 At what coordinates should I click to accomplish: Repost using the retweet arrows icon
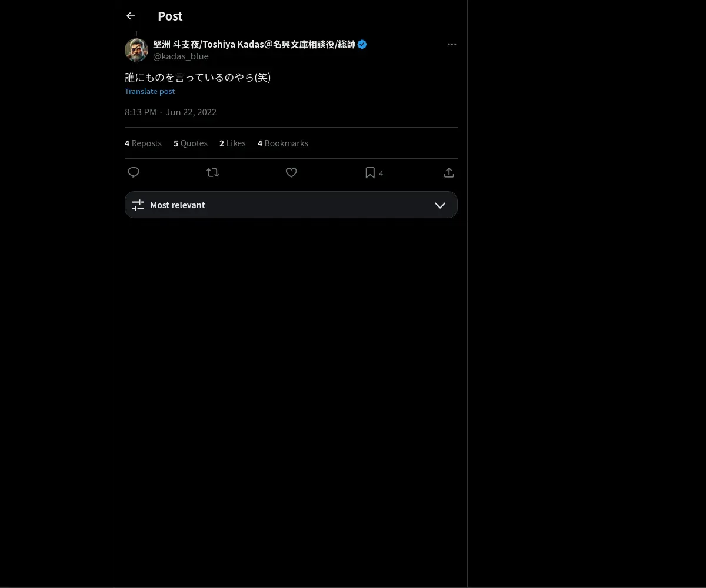click(x=212, y=172)
